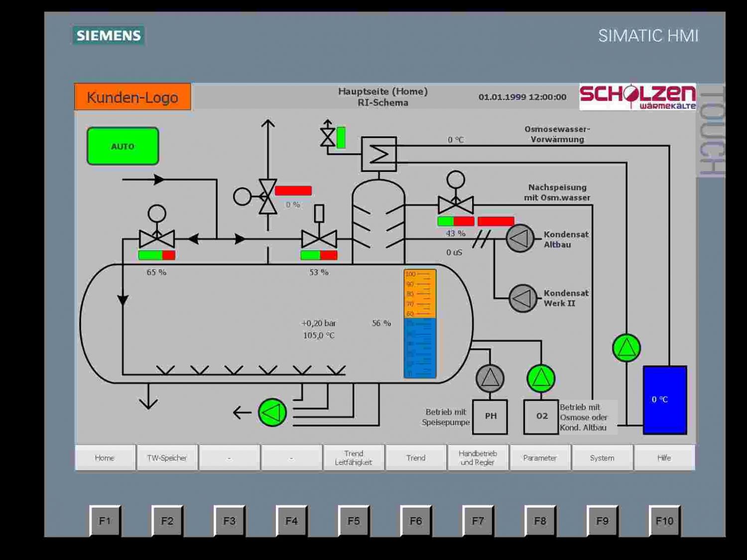Image resolution: width=747 pixels, height=560 pixels.
Task: Toggle the green AUTO mode button
Action: click(123, 146)
